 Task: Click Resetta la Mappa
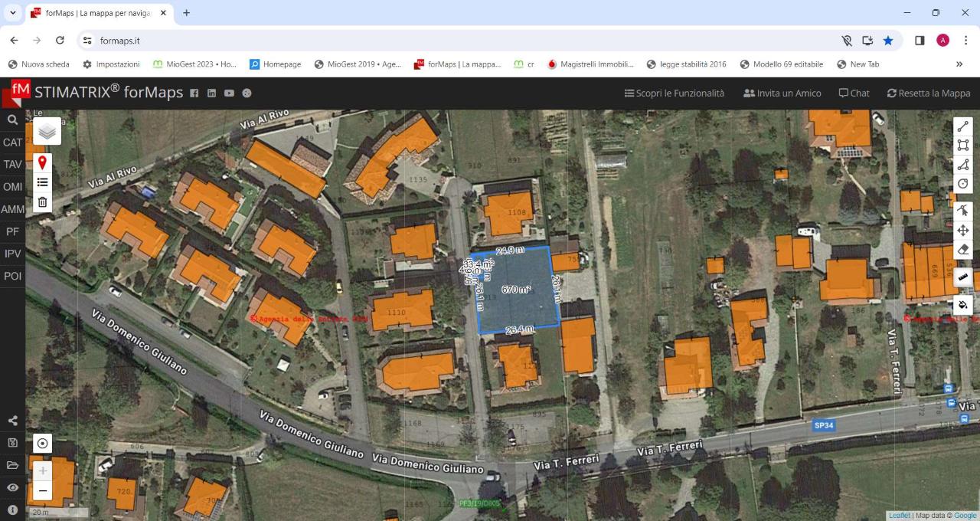tap(929, 93)
